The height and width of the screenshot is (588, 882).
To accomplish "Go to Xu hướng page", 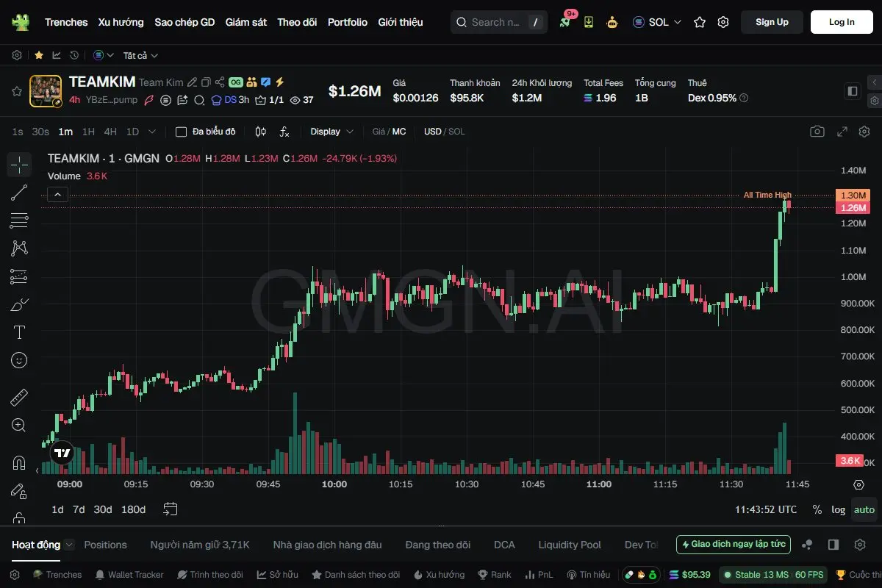I will click(x=121, y=22).
